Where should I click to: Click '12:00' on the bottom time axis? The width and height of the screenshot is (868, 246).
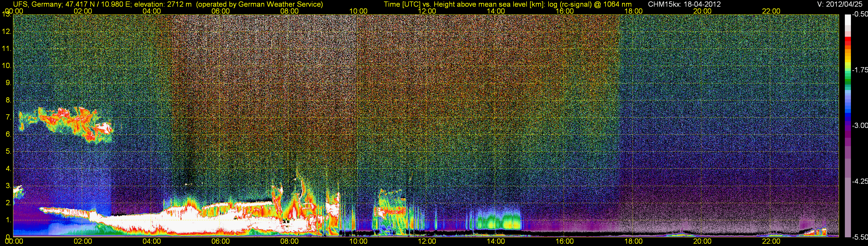(x=427, y=241)
